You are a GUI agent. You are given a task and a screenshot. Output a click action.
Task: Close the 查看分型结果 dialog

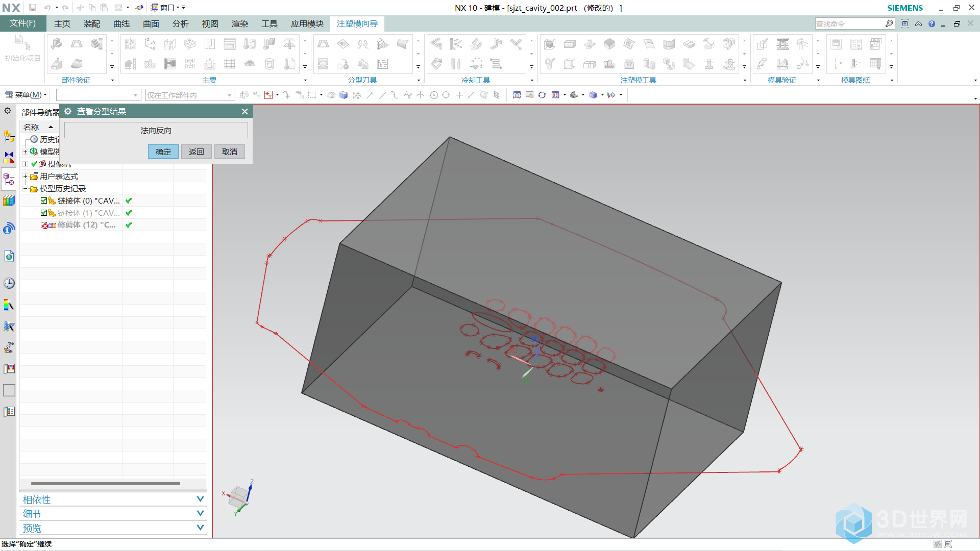pyautogui.click(x=244, y=111)
